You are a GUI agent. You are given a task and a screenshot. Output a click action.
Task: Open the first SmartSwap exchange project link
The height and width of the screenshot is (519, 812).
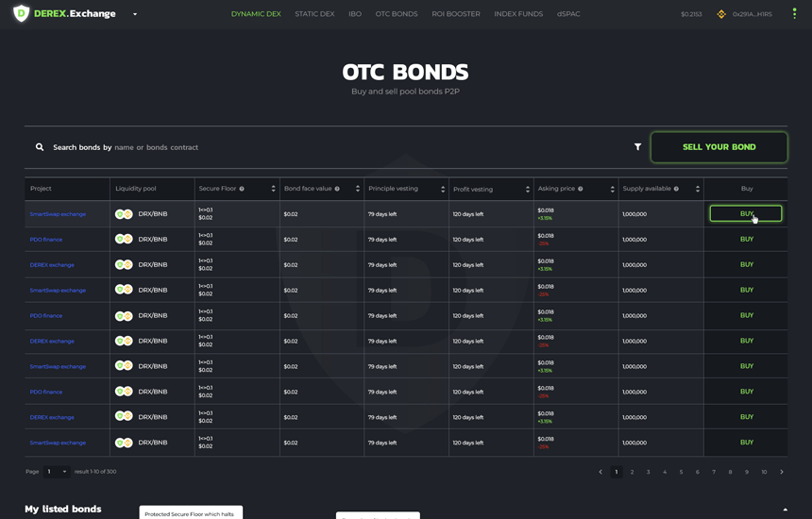pyautogui.click(x=58, y=214)
